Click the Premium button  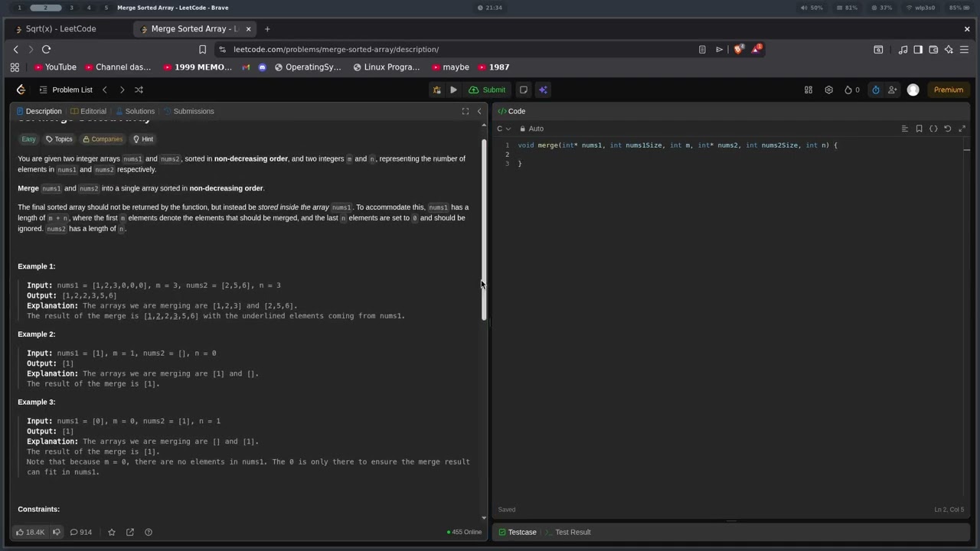click(948, 90)
